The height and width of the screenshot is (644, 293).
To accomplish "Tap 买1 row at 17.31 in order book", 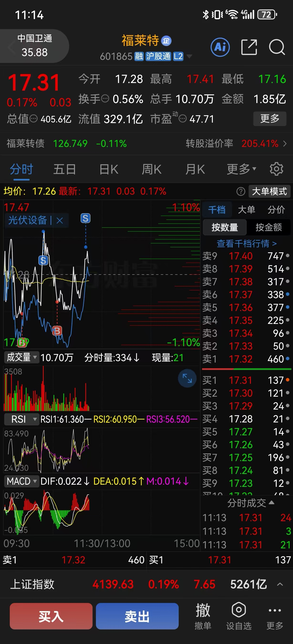I will tap(246, 380).
